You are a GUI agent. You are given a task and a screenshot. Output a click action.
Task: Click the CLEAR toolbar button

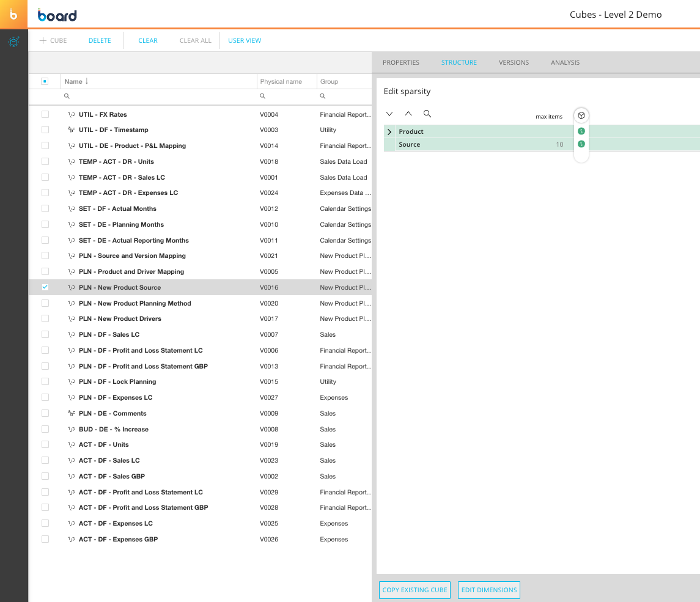148,40
